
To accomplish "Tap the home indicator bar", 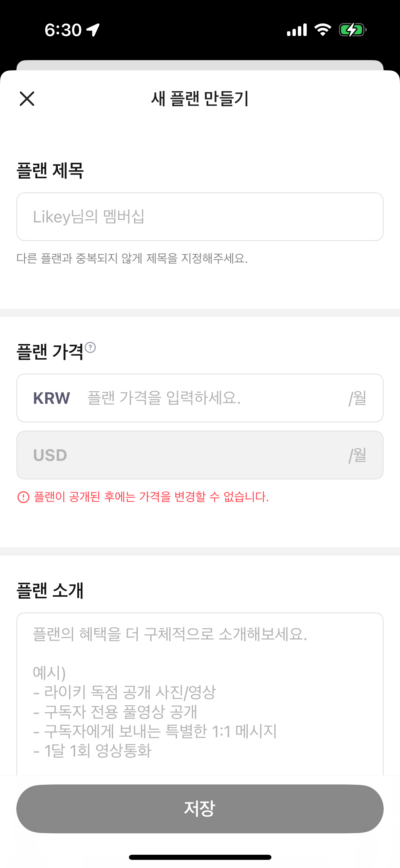I will (200, 857).
